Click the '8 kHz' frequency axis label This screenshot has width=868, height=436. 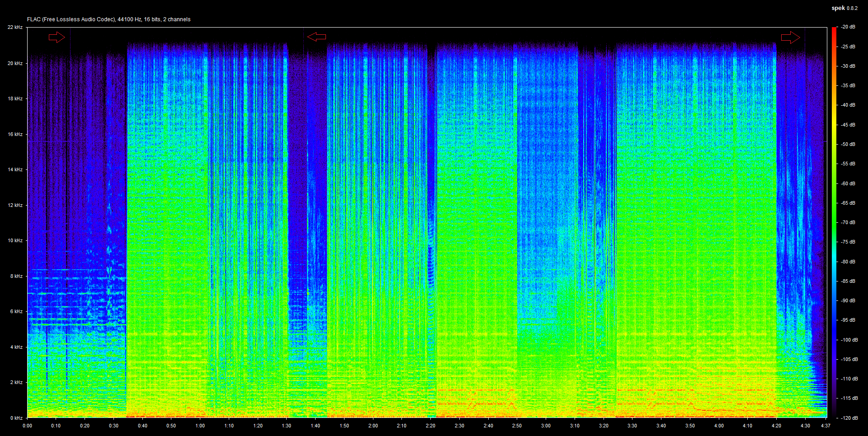pos(16,276)
